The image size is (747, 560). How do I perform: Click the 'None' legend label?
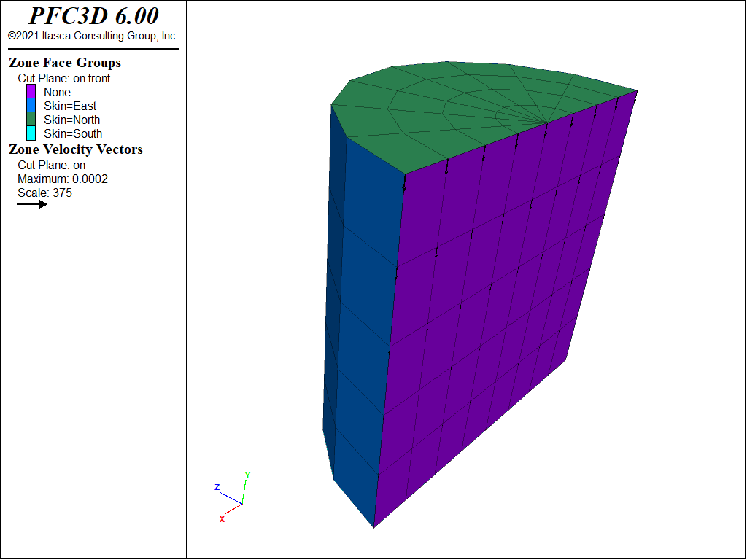pyautogui.click(x=57, y=92)
